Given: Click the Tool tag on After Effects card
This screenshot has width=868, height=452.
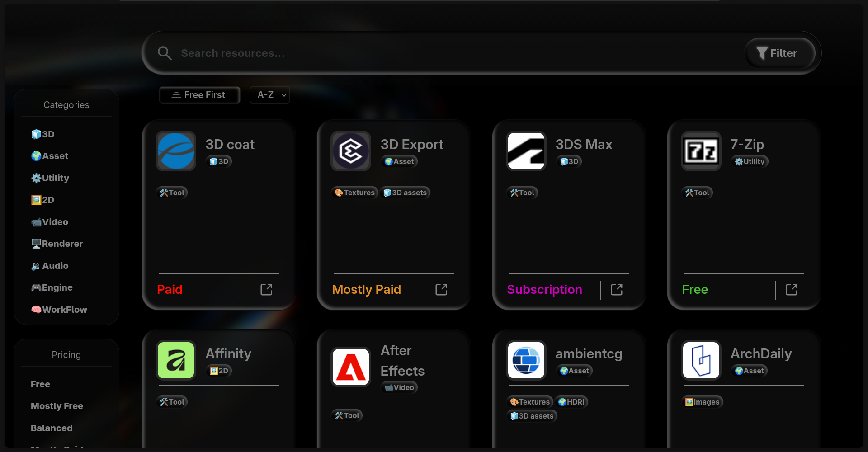Looking at the screenshot, I should pos(347,415).
